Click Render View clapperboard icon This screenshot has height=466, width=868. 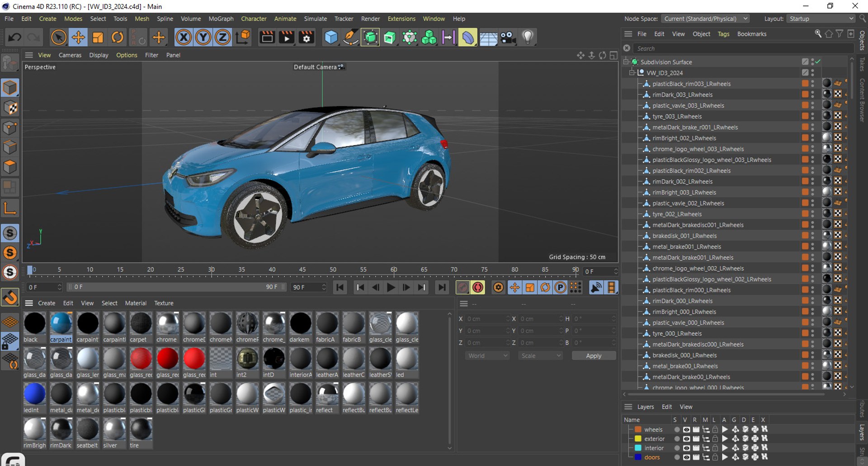tap(267, 38)
